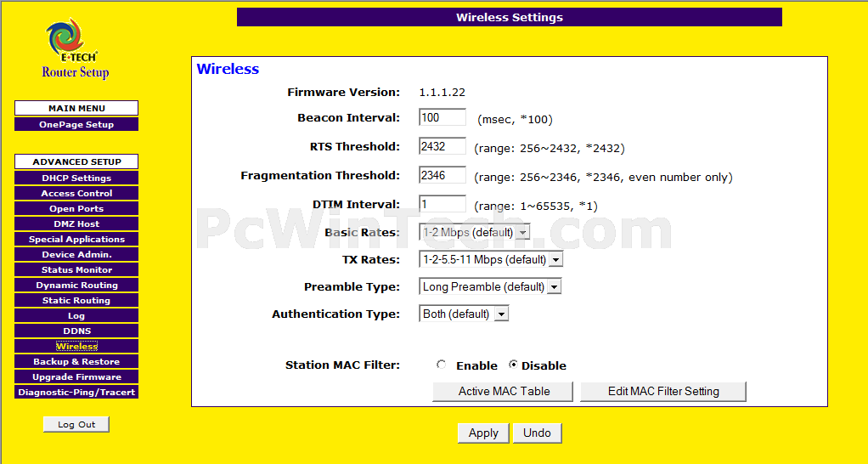Open the Basic Rates dropdown
Screen dimensions: 868x464
tap(475, 232)
